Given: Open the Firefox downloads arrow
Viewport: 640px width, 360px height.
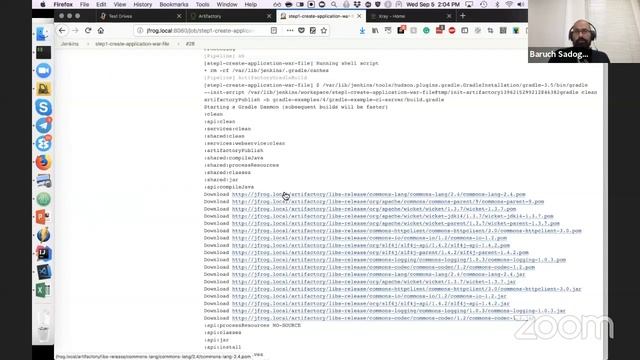Looking at the screenshot, I should [362, 31].
